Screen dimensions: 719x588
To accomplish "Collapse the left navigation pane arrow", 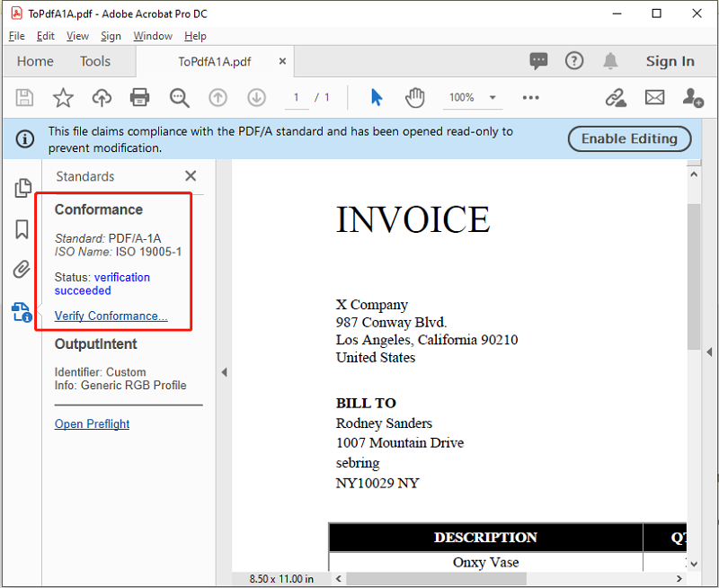I will tap(224, 371).
